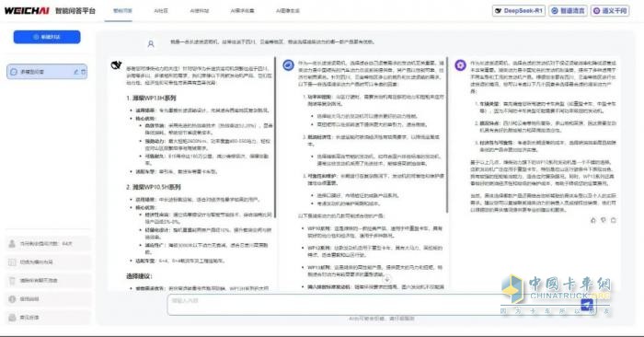Image resolution: width=644 pixels, height=337 pixels.
Task: Click the '2. 潍柴WP10.5H系列' heading
Action: 154,187
